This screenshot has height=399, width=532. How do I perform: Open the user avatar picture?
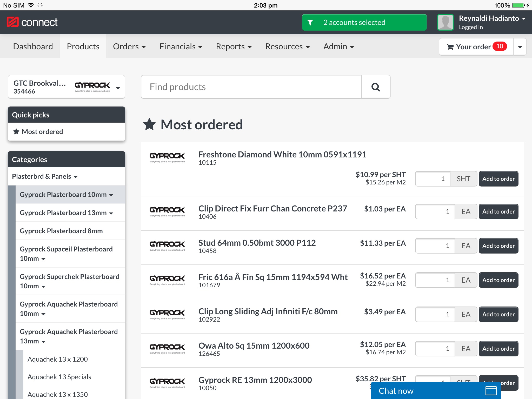pyautogui.click(x=445, y=22)
